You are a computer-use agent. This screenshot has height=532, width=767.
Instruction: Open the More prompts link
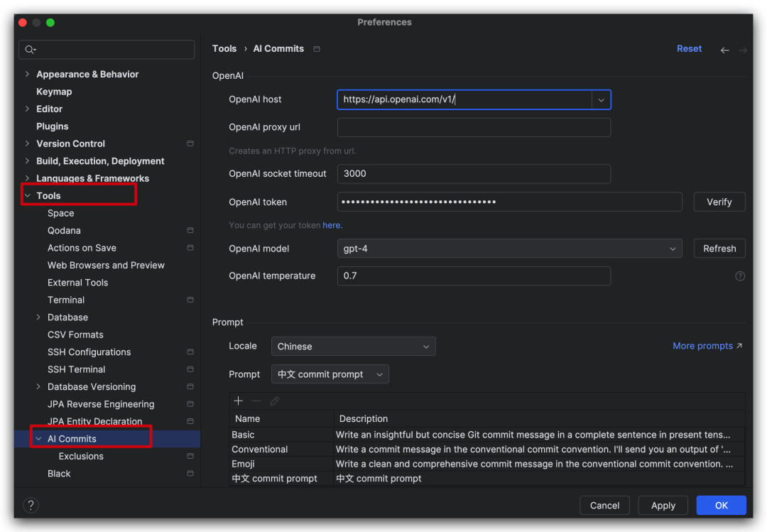pyautogui.click(x=702, y=345)
